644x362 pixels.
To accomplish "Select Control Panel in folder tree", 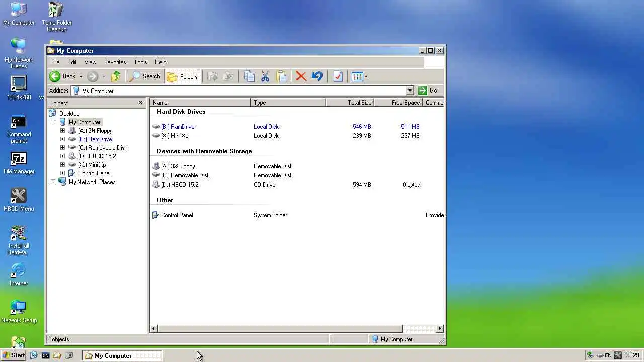I will pos(94,173).
